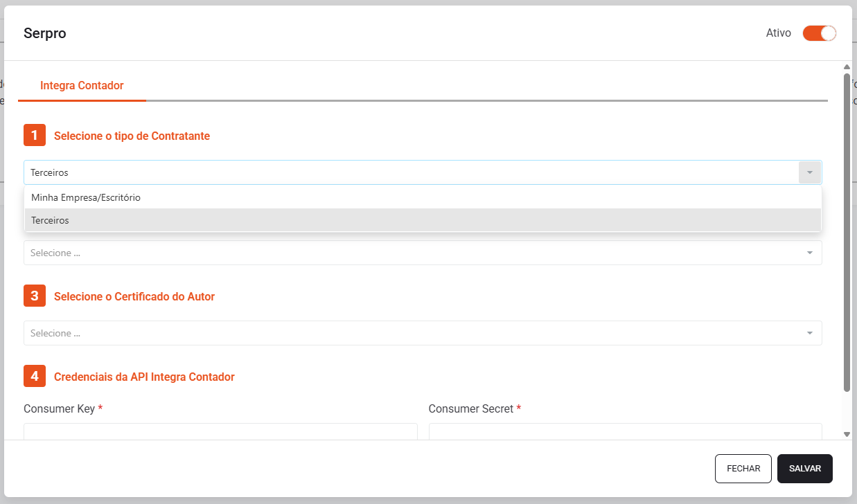857x504 pixels.
Task: Click the step 1 number badge
Action: pyautogui.click(x=35, y=136)
